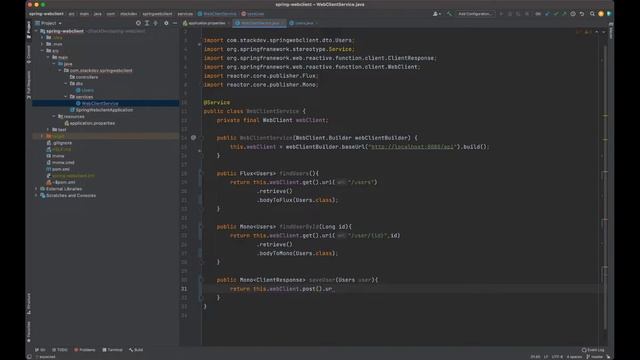Image resolution: width=640 pixels, height=360 pixels.
Task: Open the TODO tool window tab
Action: pos(60,350)
